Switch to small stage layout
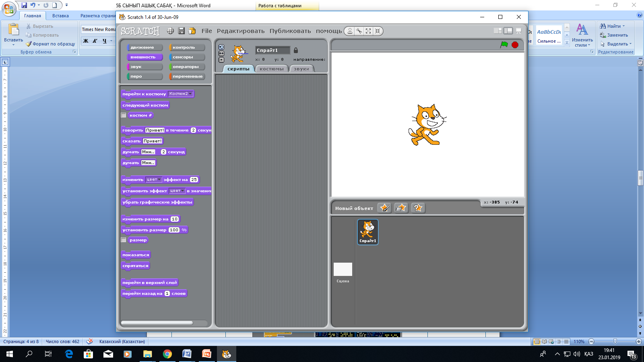Viewport: 644px width, 362px height. 498,31
